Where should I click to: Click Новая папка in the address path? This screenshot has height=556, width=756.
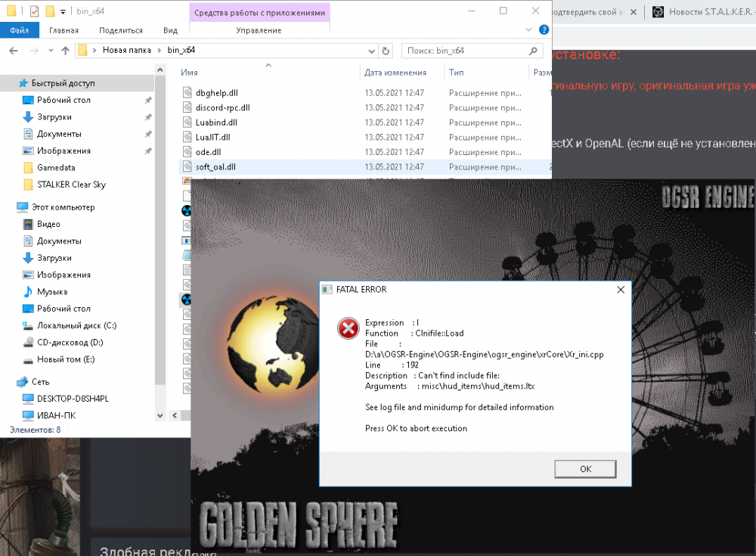pyautogui.click(x=127, y=50)
